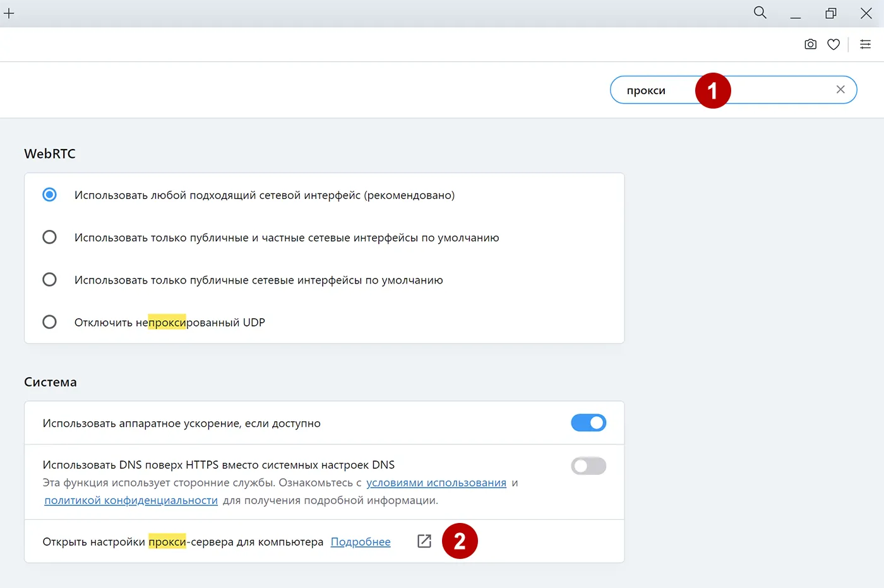Click the camera screenshot icon in the toolbar

pyautogui.click(x=810, y=44)
